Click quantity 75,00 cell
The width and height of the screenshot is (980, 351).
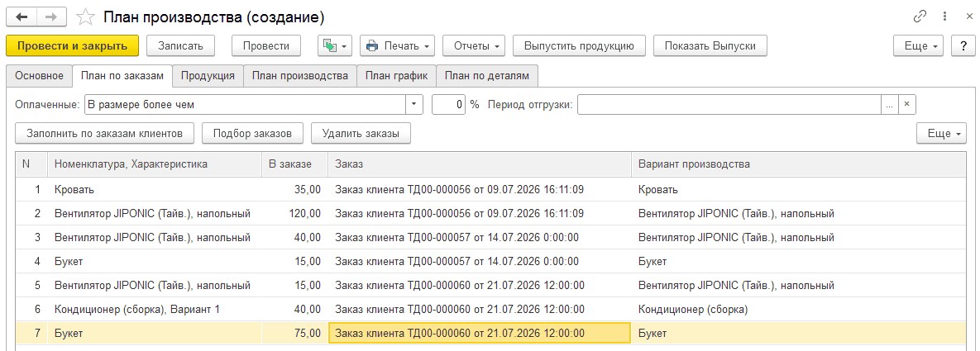point(294,334)
